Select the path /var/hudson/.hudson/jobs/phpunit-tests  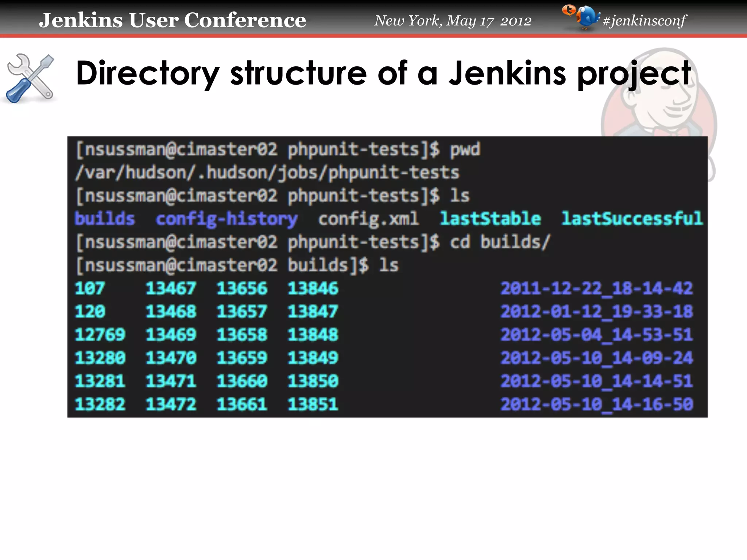[267, 172]
